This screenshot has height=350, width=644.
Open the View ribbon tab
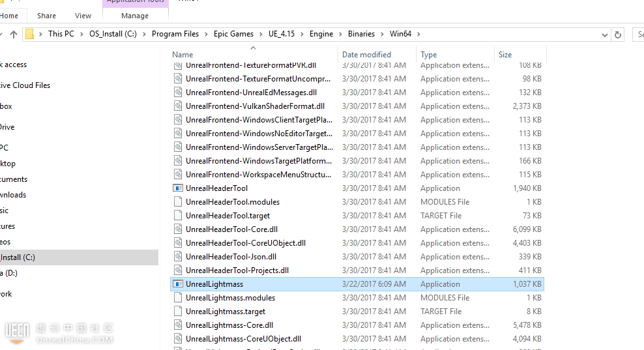(83, 16)
